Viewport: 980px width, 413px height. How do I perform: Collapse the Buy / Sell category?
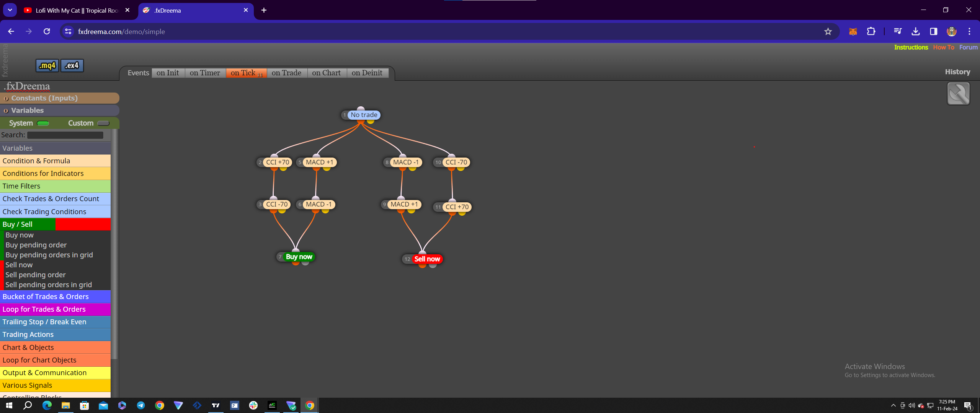(x=56, y=224)
